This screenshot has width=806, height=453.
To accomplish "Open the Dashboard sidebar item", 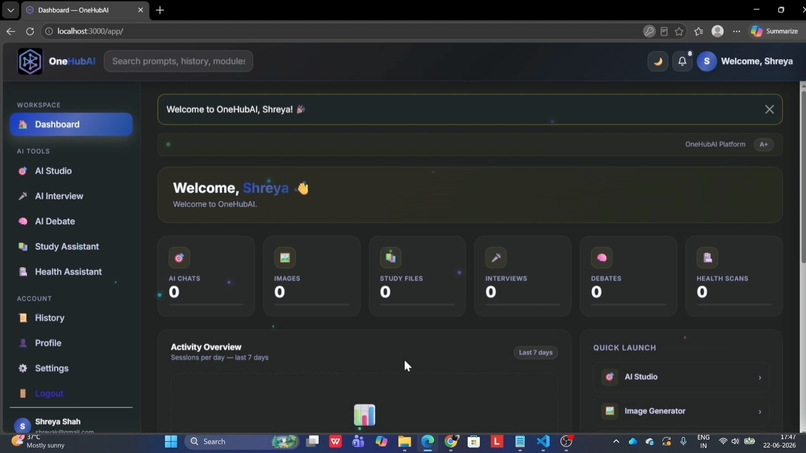I will pyautogui.click(x=71, y=124).
